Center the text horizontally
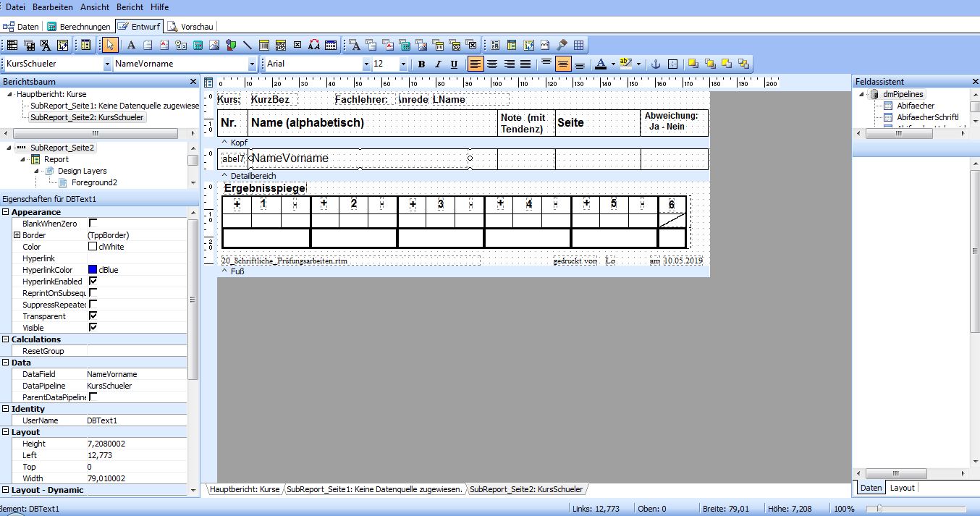Screen dimensions: 980x516 [x=492, y=64]
